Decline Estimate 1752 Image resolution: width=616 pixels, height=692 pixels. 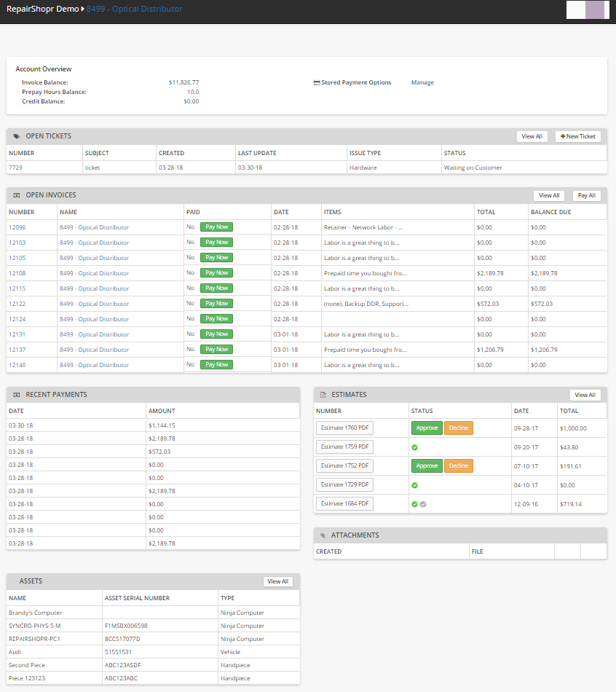click(459, 466)
